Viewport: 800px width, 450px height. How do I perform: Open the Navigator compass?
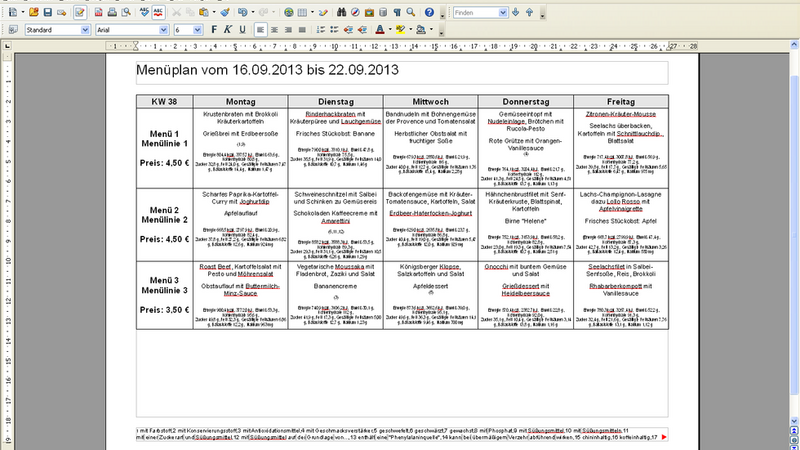355,12
